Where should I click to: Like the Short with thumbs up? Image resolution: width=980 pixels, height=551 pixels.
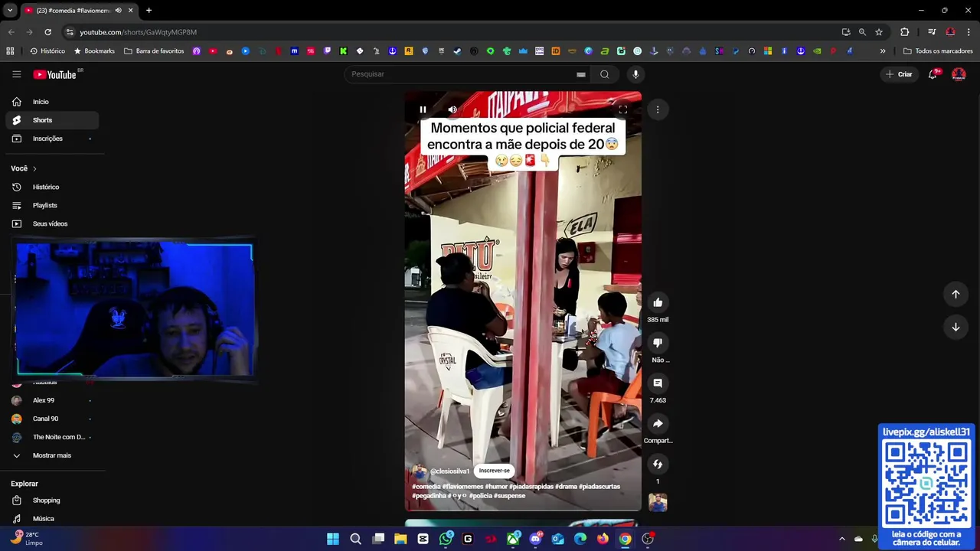pos(658,302)
